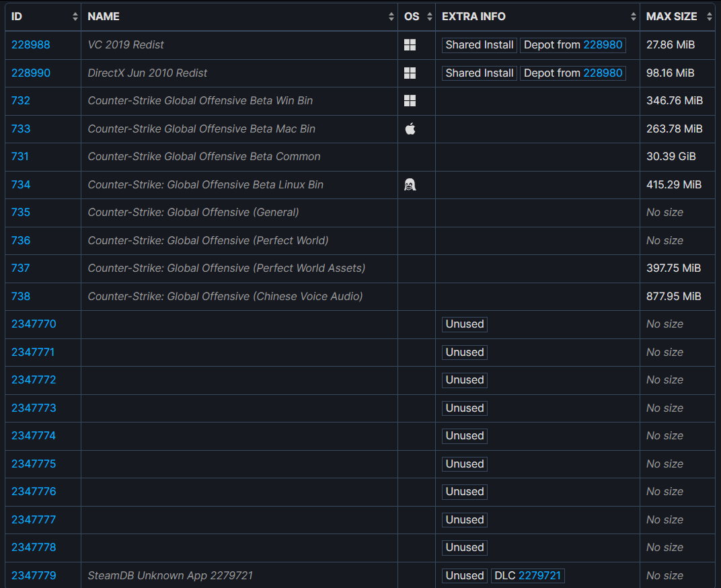721x588 pixels.
Task: Follow 228980 link in DirectX Jun 2010 row
Action: [x=603, y=73]
